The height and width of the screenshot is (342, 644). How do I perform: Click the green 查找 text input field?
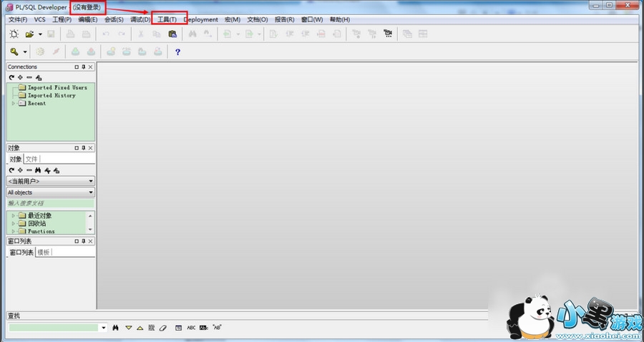[x=54, y=328]
